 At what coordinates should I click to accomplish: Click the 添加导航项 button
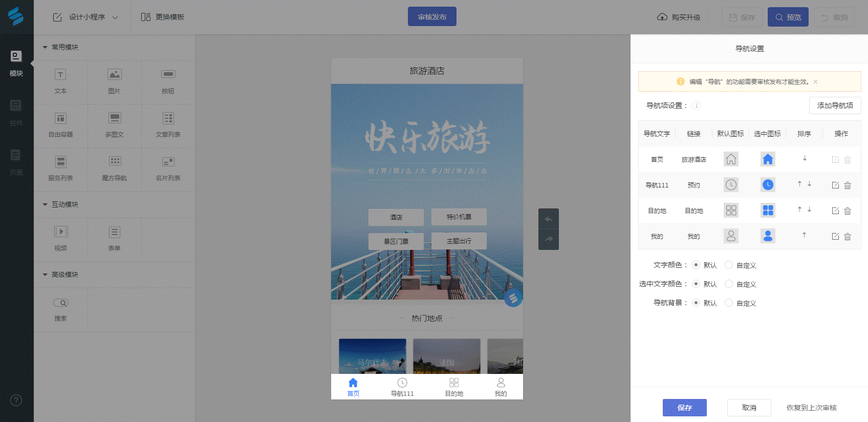point(835,105)
